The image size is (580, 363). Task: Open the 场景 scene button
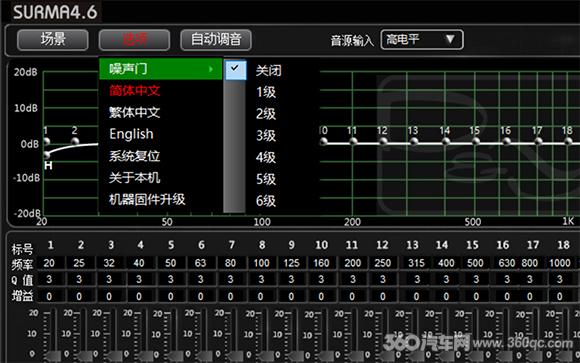click(x=53, y=40)
